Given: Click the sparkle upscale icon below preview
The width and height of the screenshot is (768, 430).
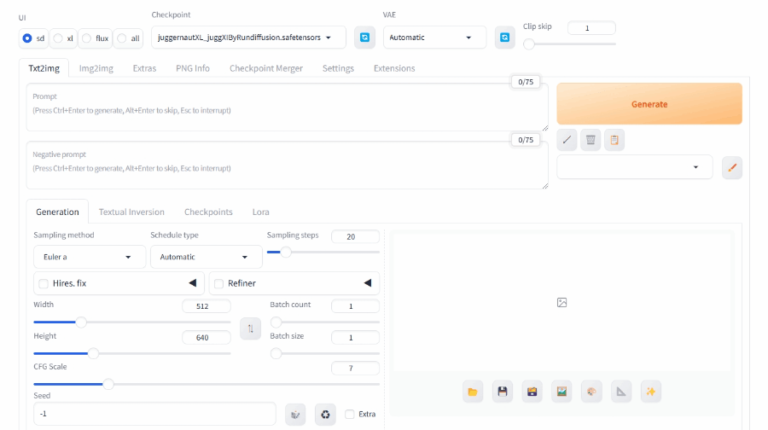Looking at the screenshot, I should (x=651, y=391).
